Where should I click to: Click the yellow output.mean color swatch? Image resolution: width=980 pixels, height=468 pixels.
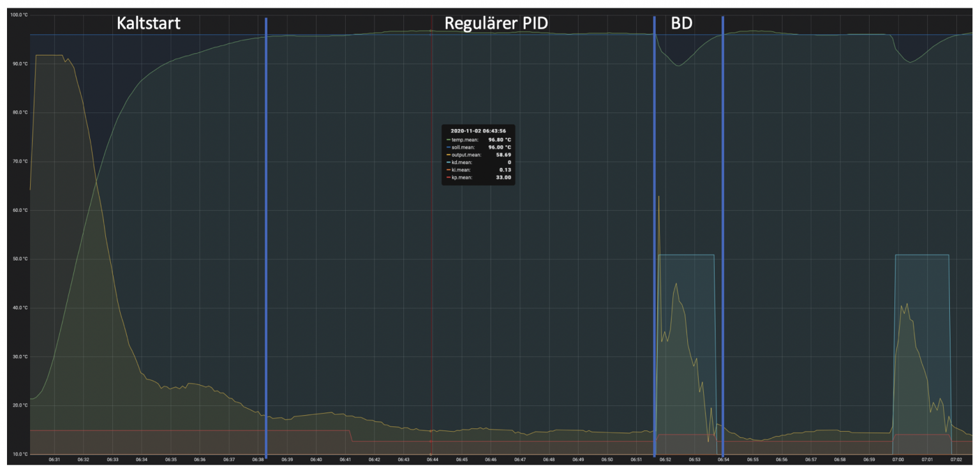(448, 155)
